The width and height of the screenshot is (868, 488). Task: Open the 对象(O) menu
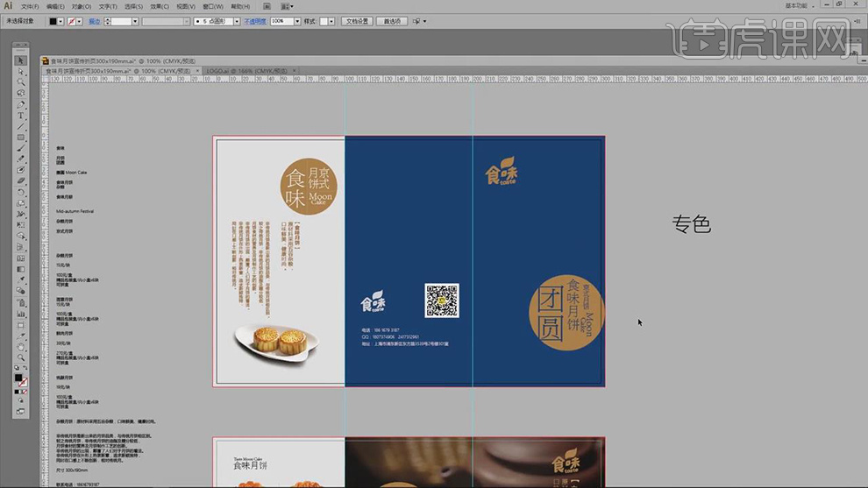point(82,7)
